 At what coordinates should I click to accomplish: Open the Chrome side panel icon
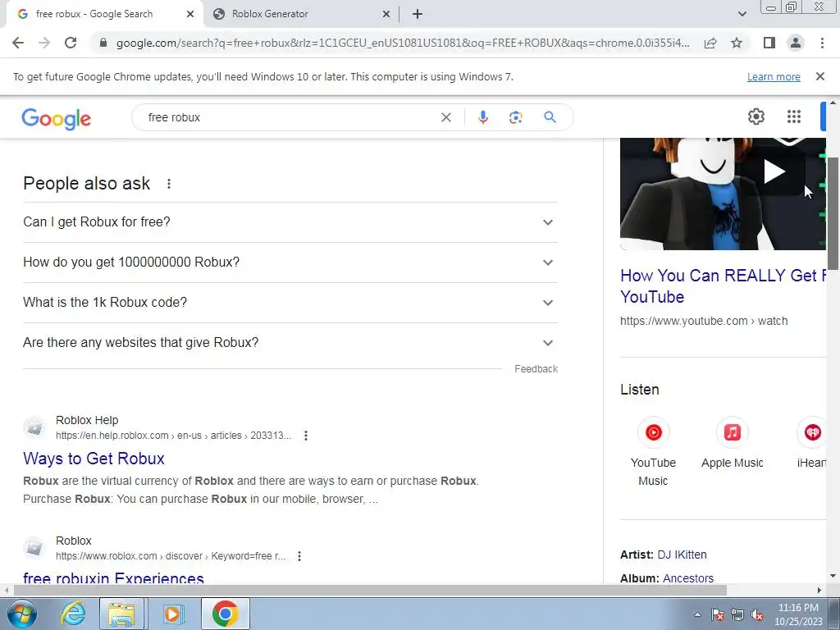tap(769, 43)
